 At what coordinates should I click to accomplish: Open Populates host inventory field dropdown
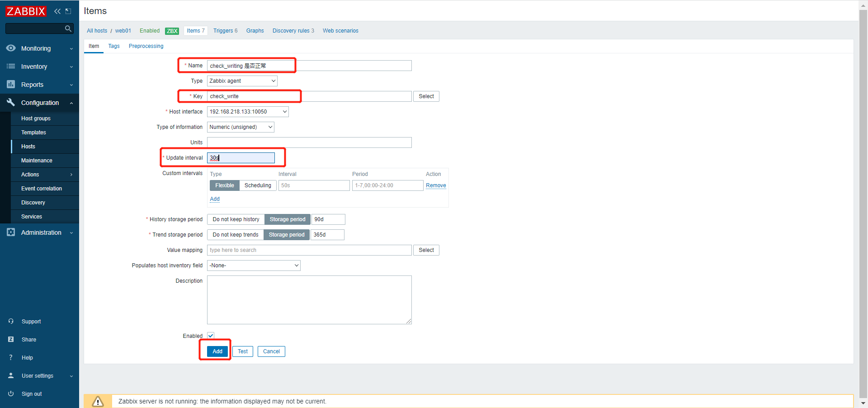[254, 266]
